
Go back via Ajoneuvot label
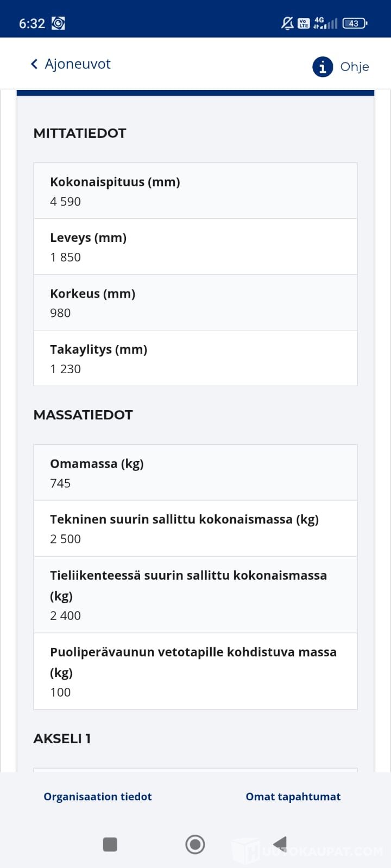(x=78, y=64)
